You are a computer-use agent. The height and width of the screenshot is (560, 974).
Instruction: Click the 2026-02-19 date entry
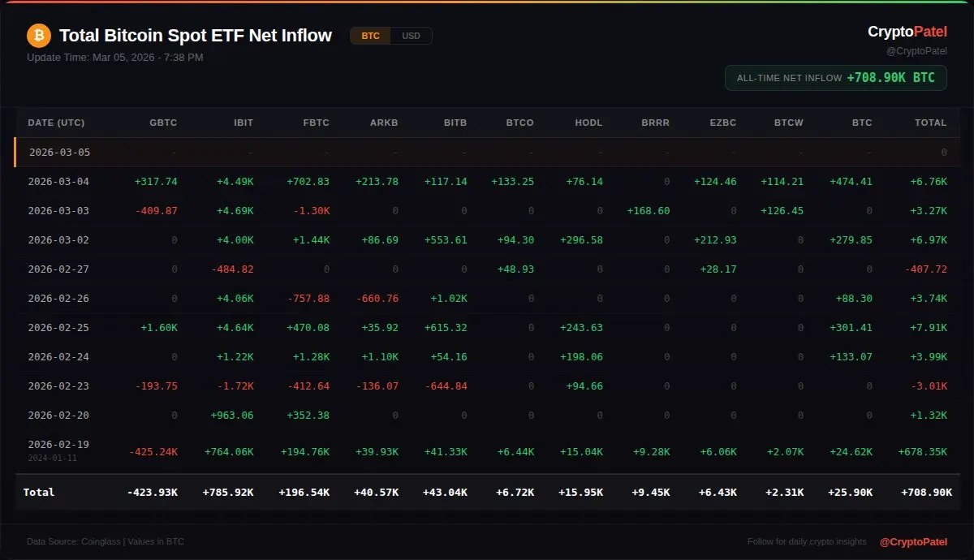[x=58, y=444]
